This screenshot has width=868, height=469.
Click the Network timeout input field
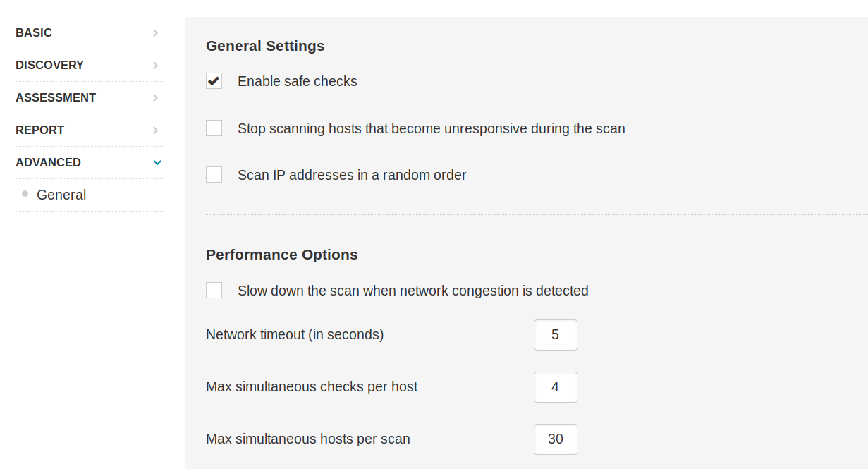pos(555,335)
